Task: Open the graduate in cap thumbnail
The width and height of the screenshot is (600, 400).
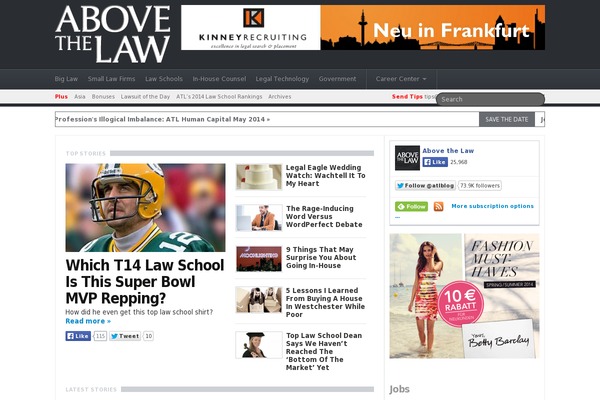Action: click(x=259, y=345)
